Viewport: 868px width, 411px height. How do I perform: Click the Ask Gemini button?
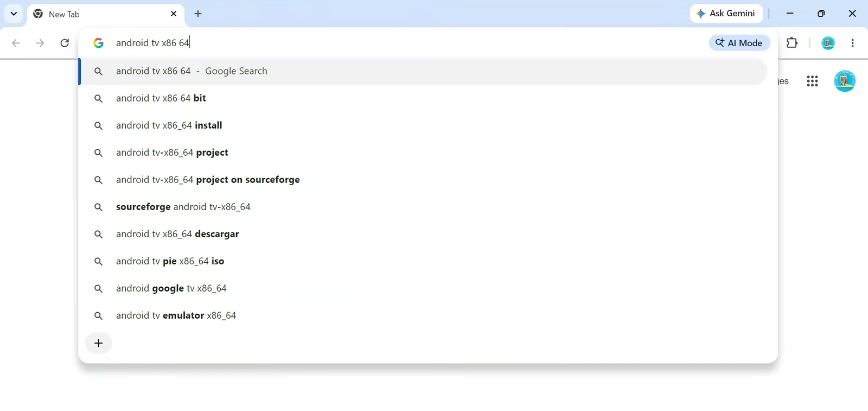click(x=726, y=14)
